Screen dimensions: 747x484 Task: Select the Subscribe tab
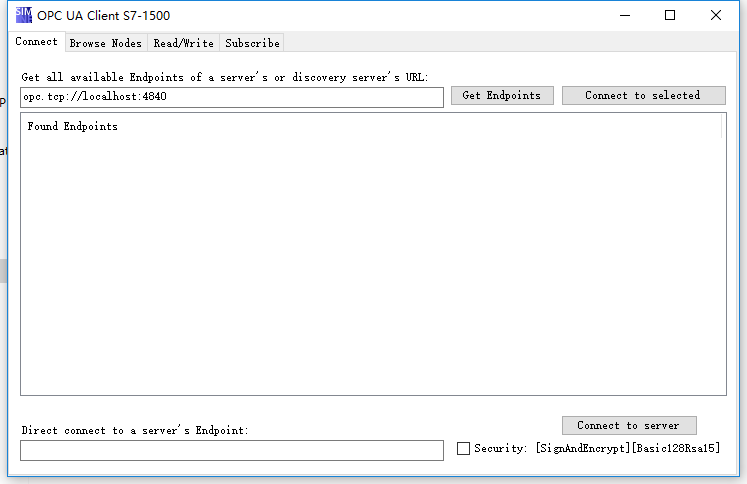(252, 43)
